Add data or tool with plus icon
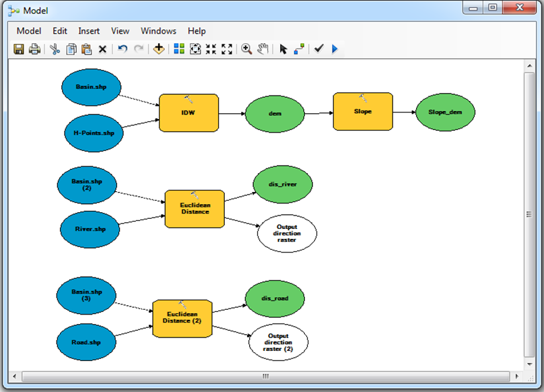Image resolution: width=544 pixels, height=392 pixels. coord(159,49)
